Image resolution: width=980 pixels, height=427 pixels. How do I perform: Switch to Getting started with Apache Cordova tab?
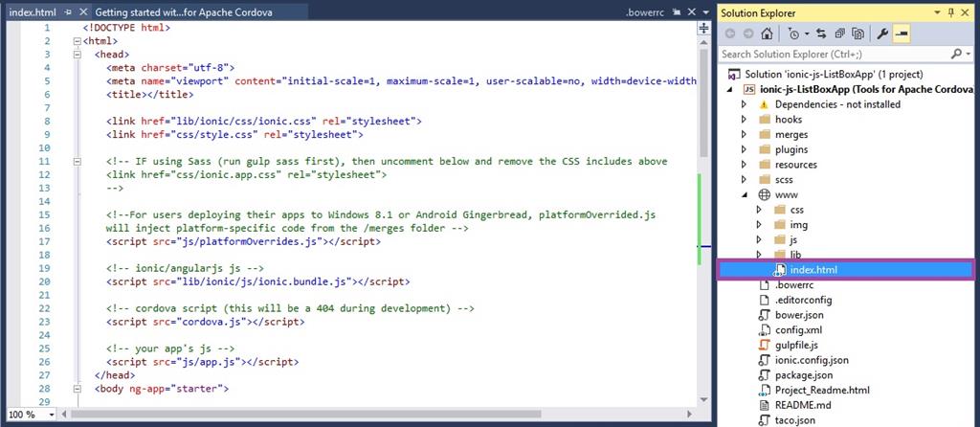[x=184, y=12]
